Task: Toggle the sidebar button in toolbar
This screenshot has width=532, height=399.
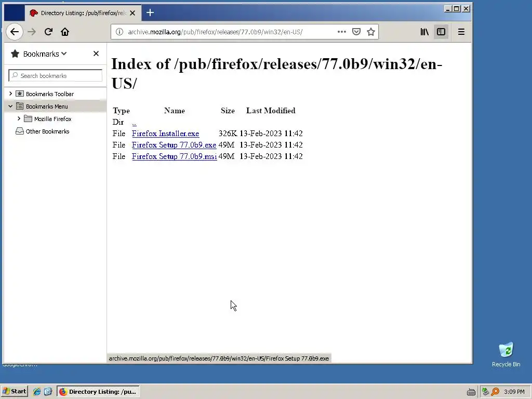Action: [x=441, y=32]
